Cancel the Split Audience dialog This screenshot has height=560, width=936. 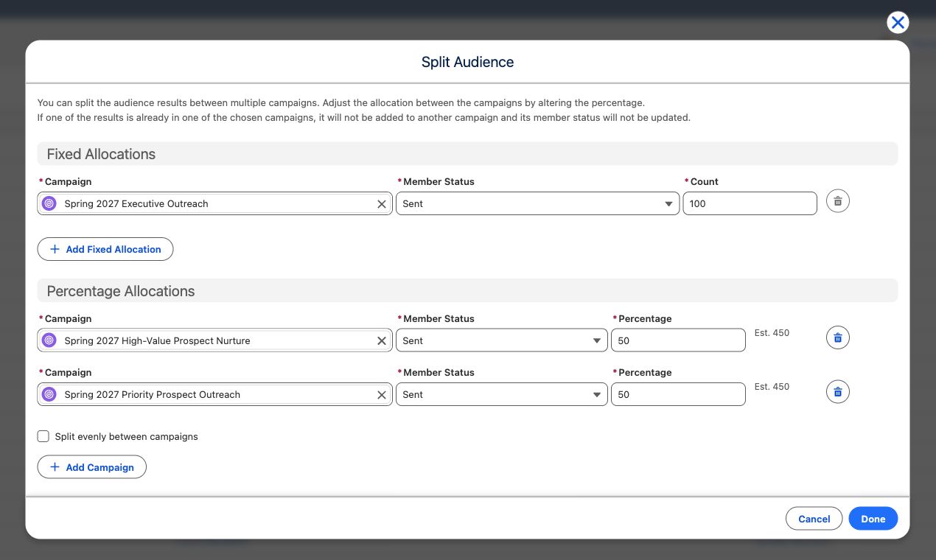[814, 519]
